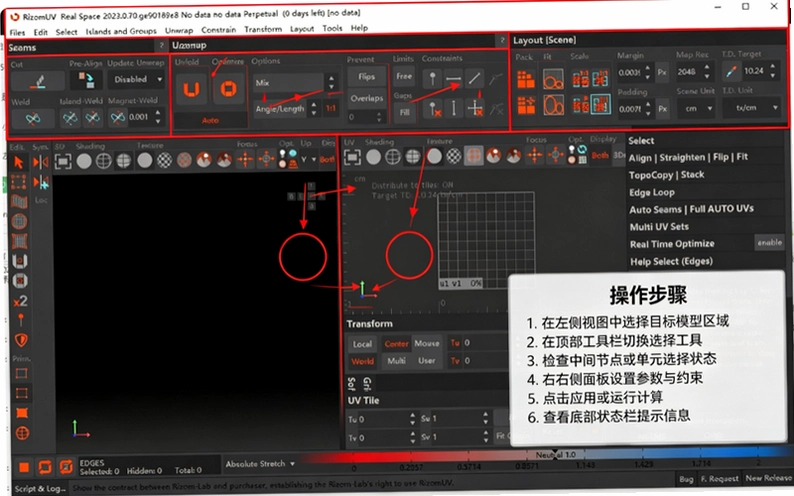
Task: Click the Neutral 1.0 marker on stretch bar
Action: coord(555,454)
